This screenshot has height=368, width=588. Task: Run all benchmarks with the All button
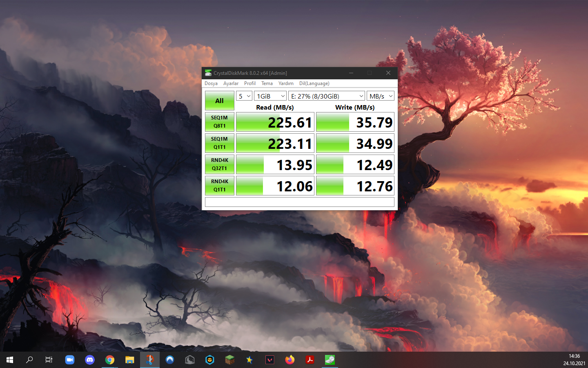[x=219, y=101]
